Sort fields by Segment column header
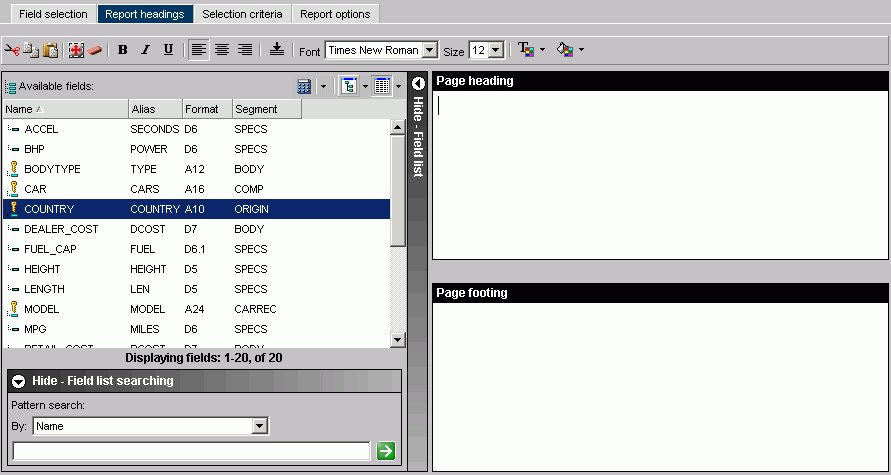The image size is (891, 475). 255,108
